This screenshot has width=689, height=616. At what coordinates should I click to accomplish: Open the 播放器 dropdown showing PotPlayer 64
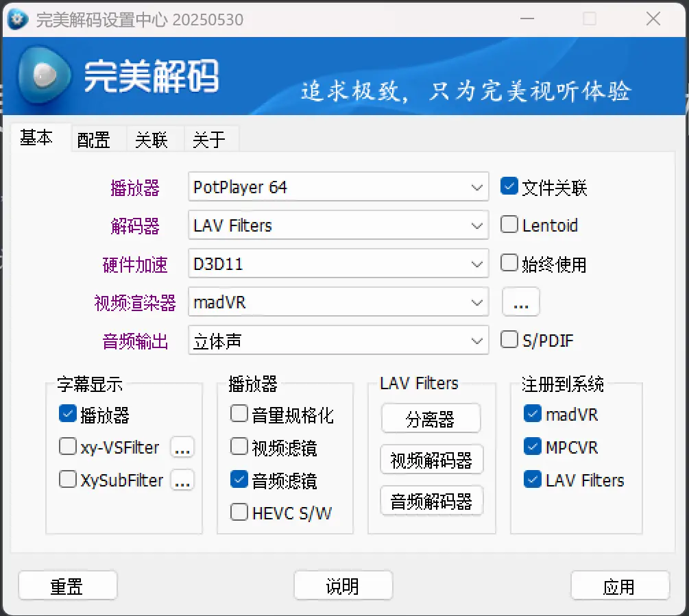pyautogui.click(x=339, y=187)
